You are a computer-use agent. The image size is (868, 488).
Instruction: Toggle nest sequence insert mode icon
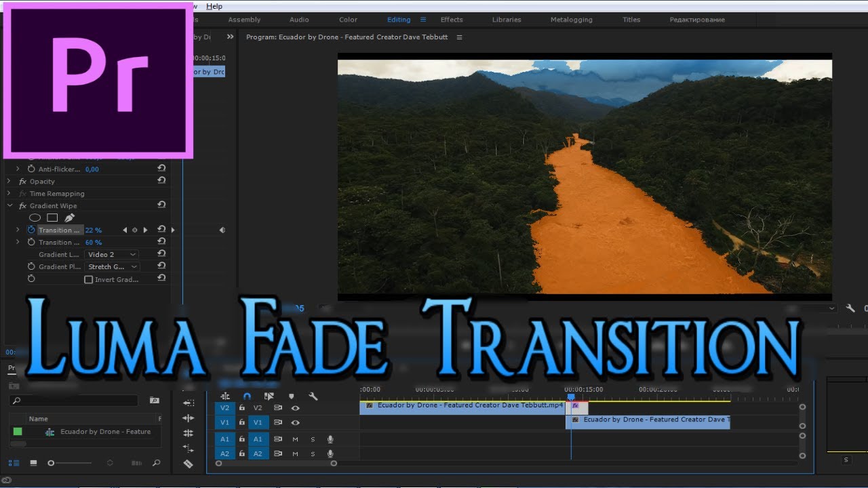(225, 396)
